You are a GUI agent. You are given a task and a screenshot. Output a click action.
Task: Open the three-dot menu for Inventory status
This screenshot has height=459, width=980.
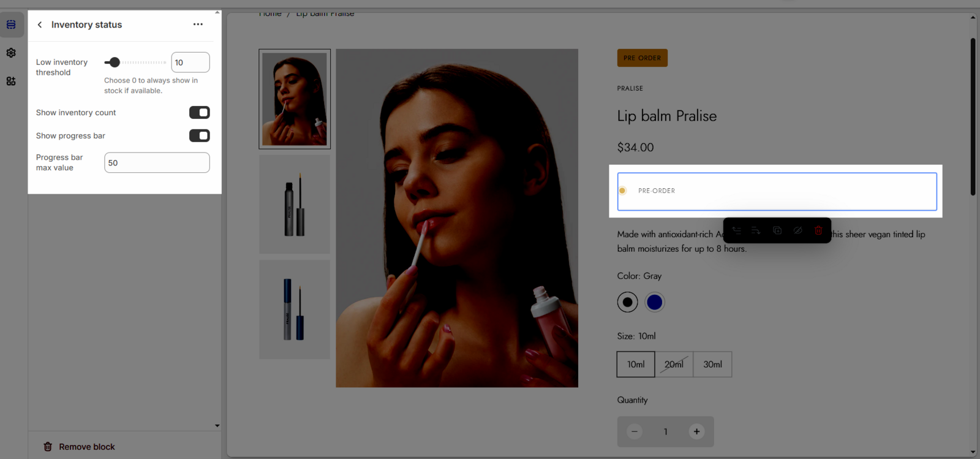click(x=198, y=25)
